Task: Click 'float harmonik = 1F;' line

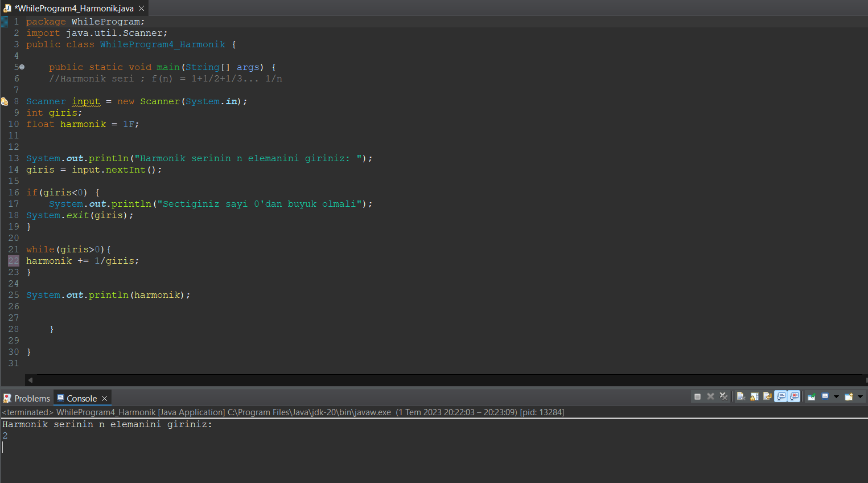Action: (x=83, y=124)
